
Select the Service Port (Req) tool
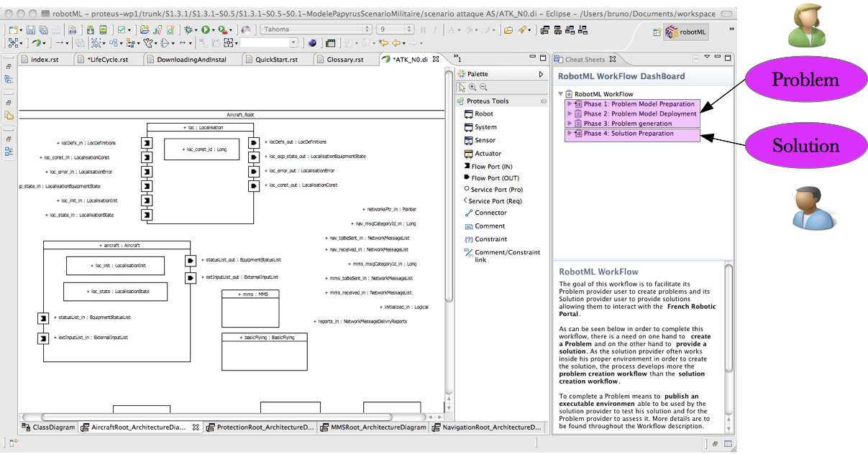(493, 201)
